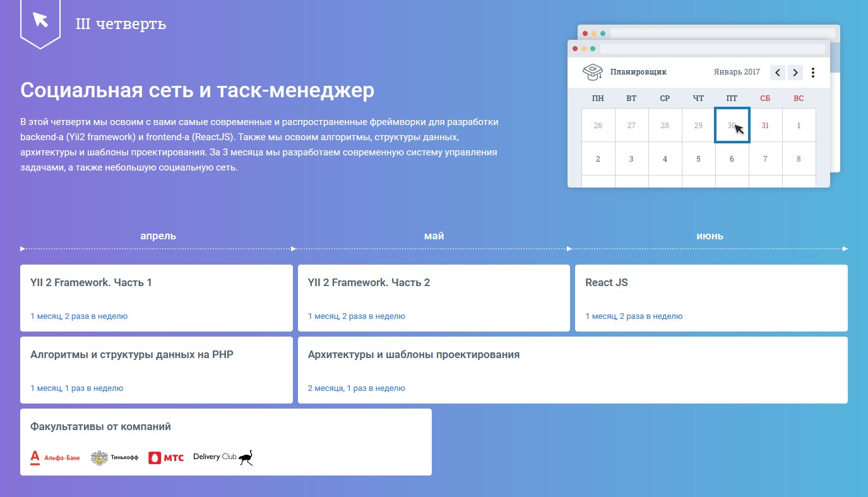Click the graduation cap Планировщик icon
Image resolution: width=868 pixels, height=497 pixels.
click(x=592, y=71)
